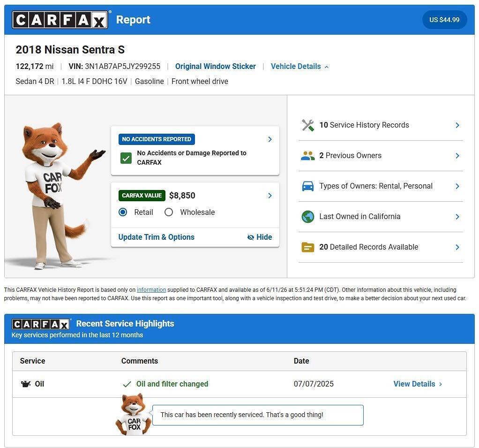This screenshot has height=448, width=479.
Task: Click the Recent Service Highlights heading
Action: (125, 324)
